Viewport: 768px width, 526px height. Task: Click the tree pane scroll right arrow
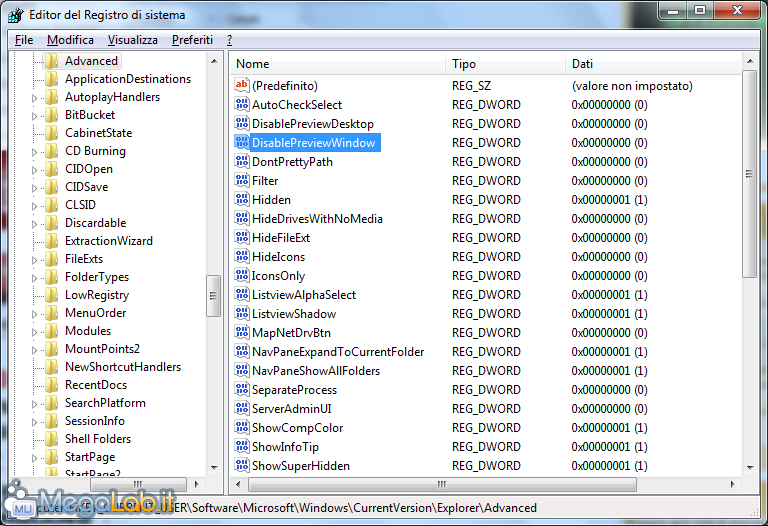(196, 484)
